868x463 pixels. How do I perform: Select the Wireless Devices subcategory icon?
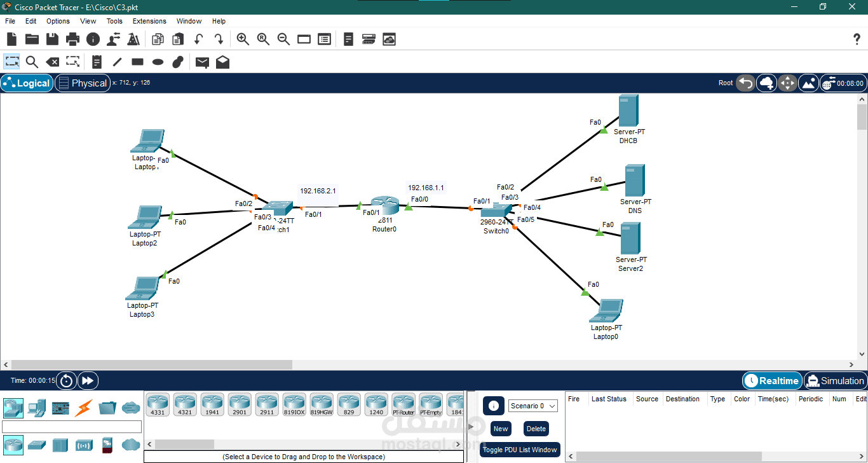84,444
